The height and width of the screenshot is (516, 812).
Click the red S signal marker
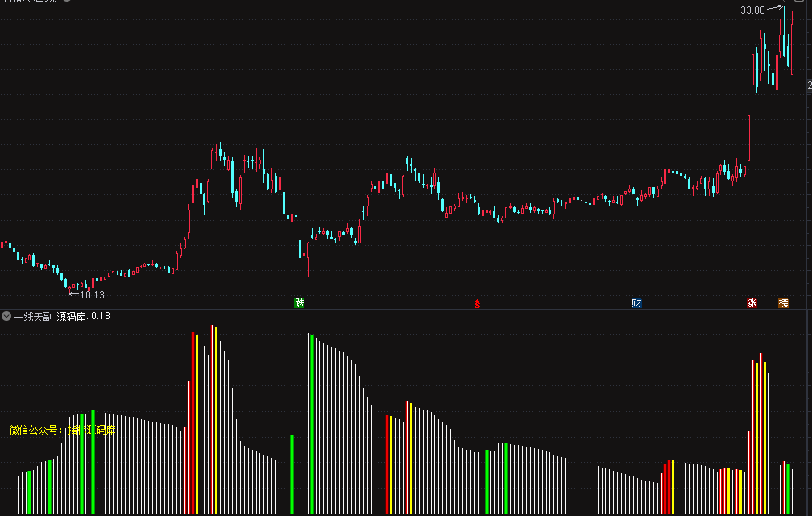pos(477,304)
